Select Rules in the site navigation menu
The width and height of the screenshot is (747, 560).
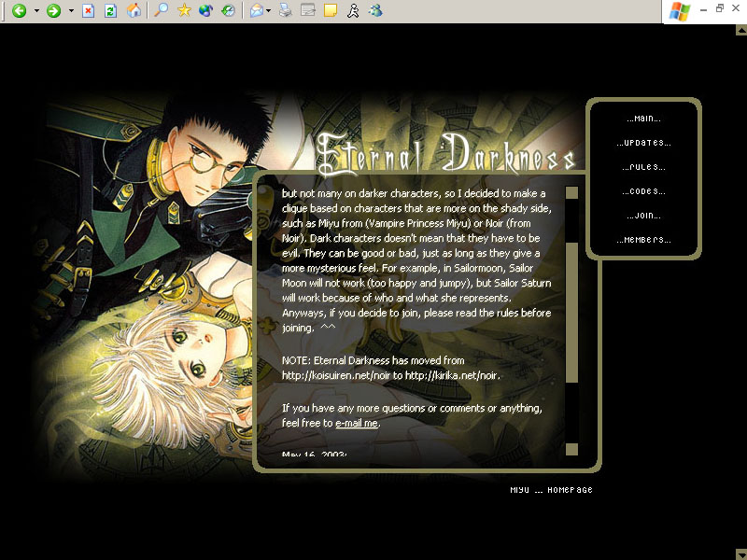643,168
